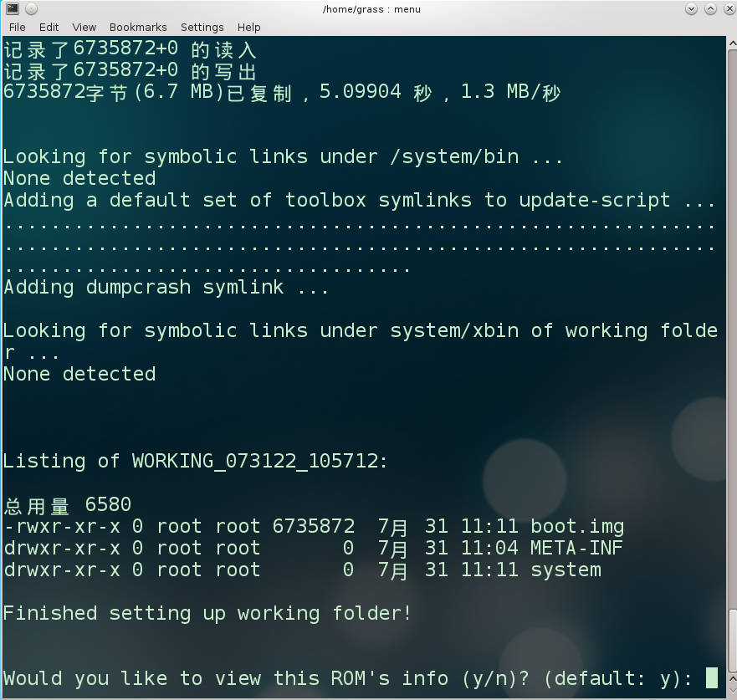The image size is (737, 700).
Task: Open the Edit menu
Action: tap(49, 27)
